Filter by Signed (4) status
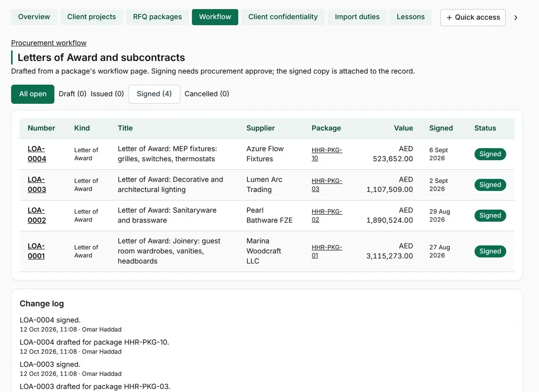Screen dimensions: 539x392 click(x=154, y=94)
